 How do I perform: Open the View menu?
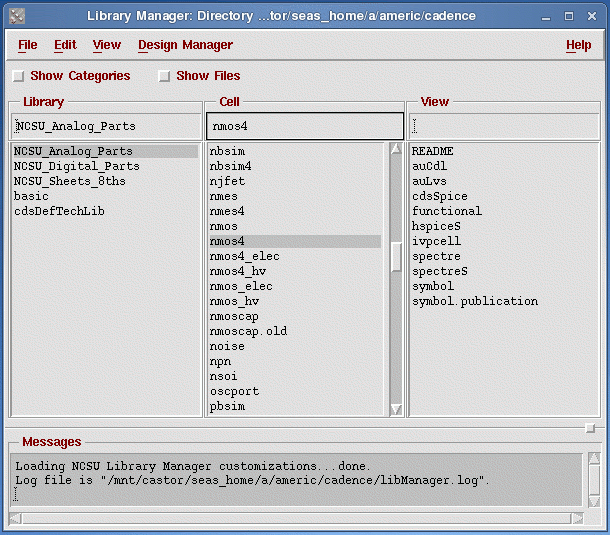click(x=107, y=45)
